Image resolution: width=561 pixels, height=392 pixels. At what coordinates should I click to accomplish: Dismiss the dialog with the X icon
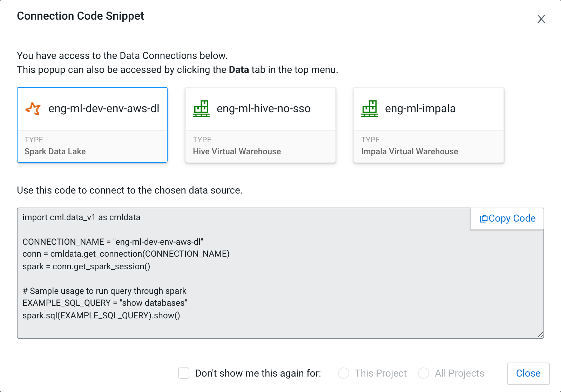click(x=541, y=19)
